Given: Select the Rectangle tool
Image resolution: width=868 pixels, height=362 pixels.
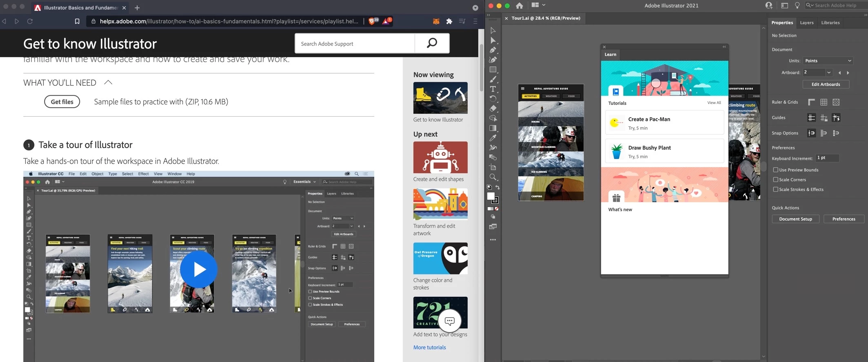Looking at the screenshot, I should click(x=493, y=70).
